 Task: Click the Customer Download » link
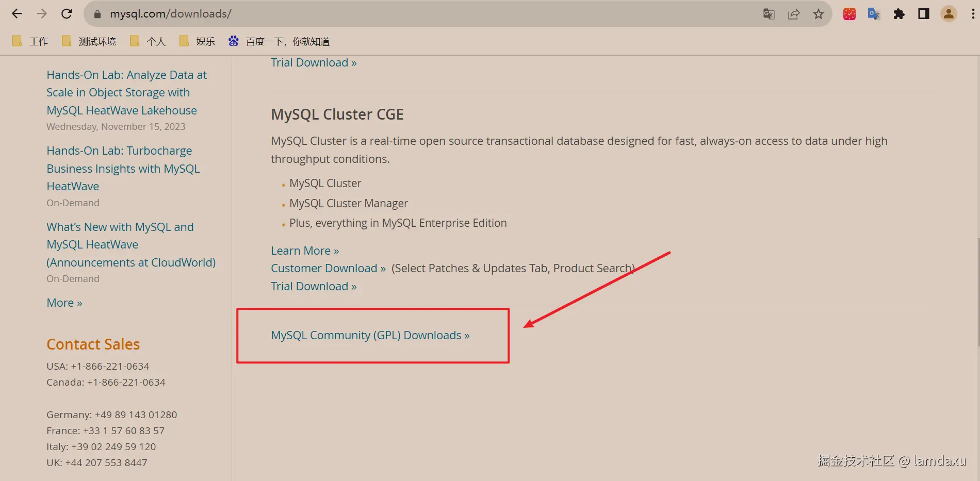pyautogui.click(x=328, y=268)
